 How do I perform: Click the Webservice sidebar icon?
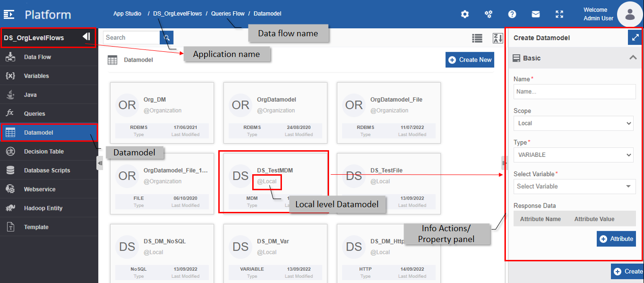[10, 189]
